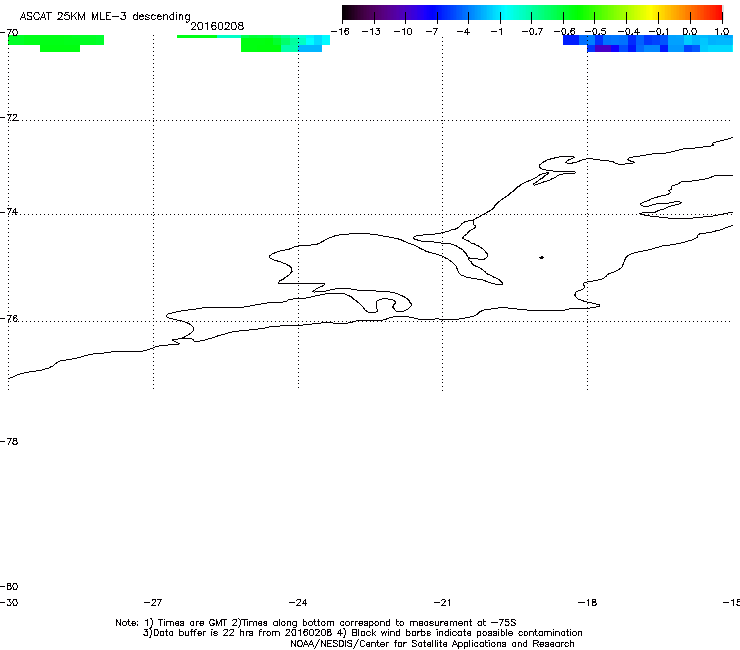Pick the red end of the color bar
The width and height of the screenshot is (740, 650).
[x=715, y=13]
